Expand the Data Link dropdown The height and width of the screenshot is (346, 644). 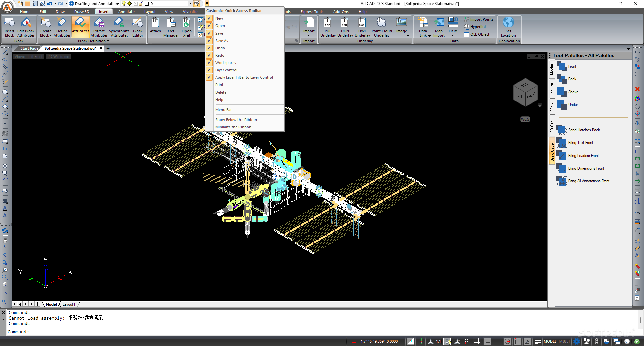(429, 36)
